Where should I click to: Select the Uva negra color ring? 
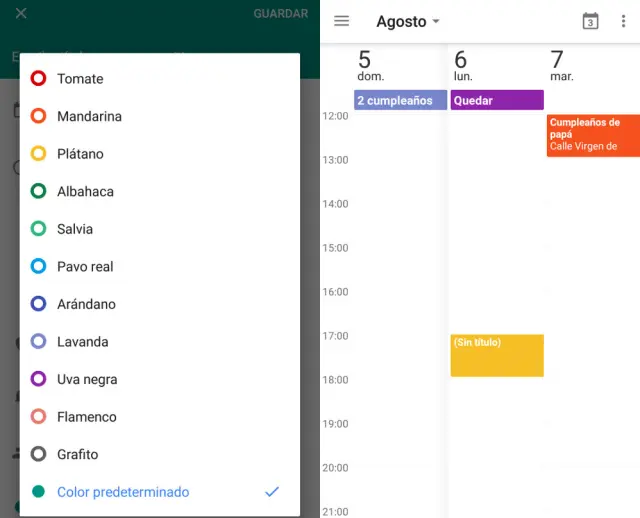coord(39,379)
